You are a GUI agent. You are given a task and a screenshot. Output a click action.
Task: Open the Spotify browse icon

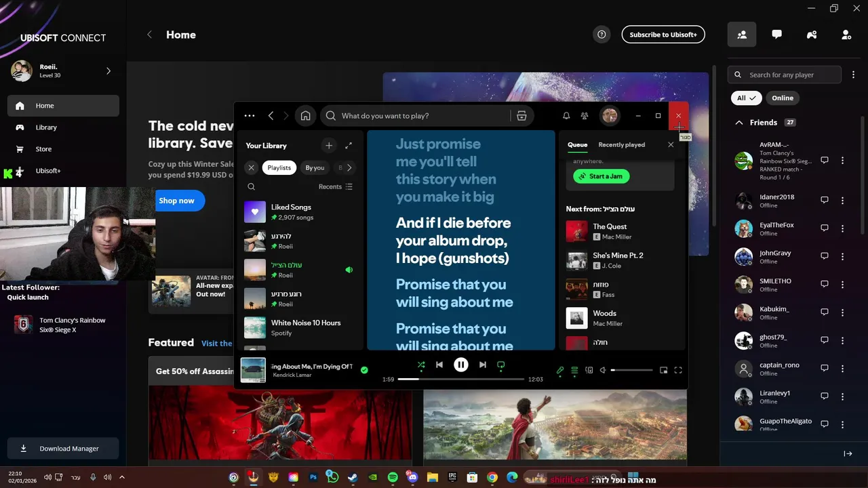(x=521, y=116)
